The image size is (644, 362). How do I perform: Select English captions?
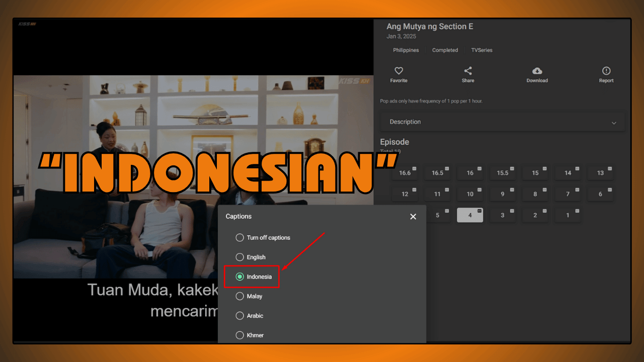click(240, 257)
